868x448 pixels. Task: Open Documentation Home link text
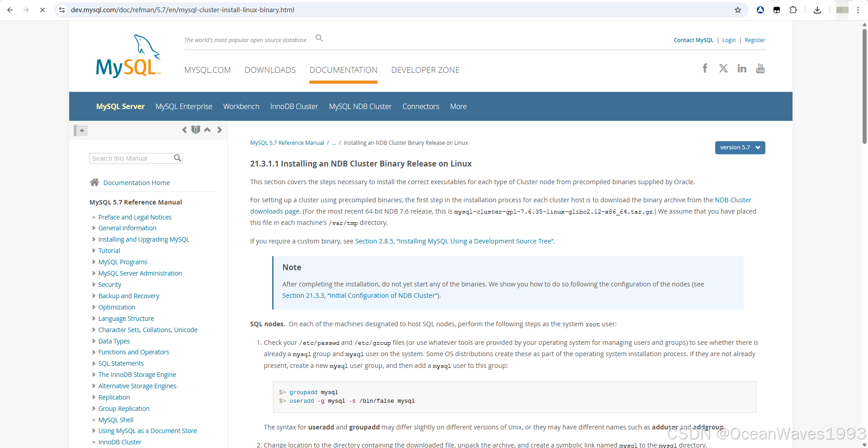coord(137,183)
